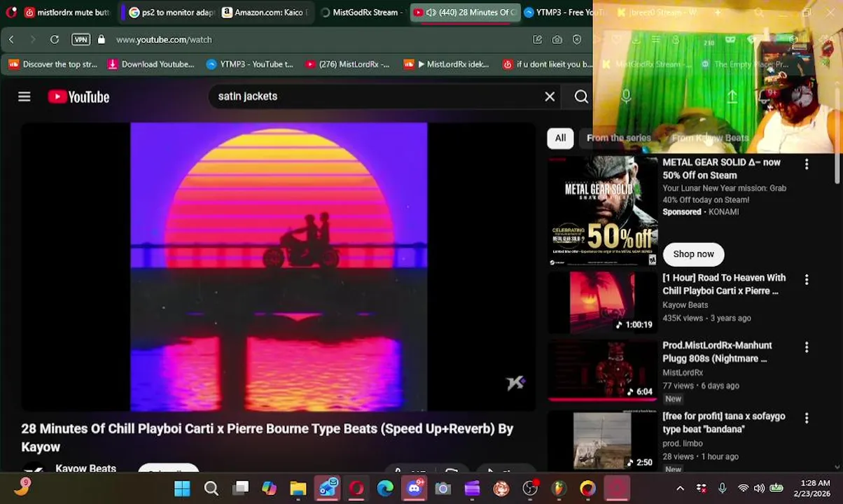Open 'if u dont likeit you b...' bookmark
843x504 pixels.
(547, 64)
